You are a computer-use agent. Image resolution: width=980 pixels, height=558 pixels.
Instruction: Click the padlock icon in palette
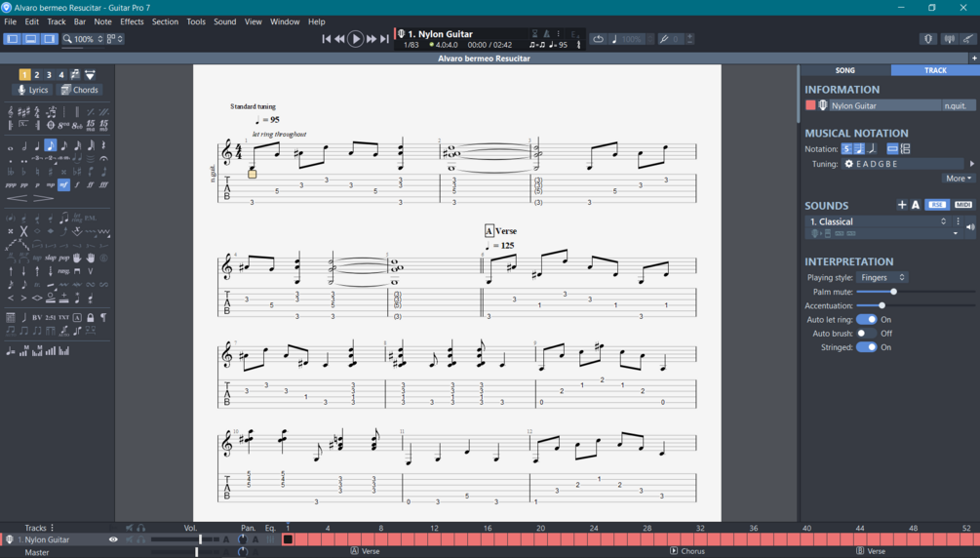[x=91, y=318]
